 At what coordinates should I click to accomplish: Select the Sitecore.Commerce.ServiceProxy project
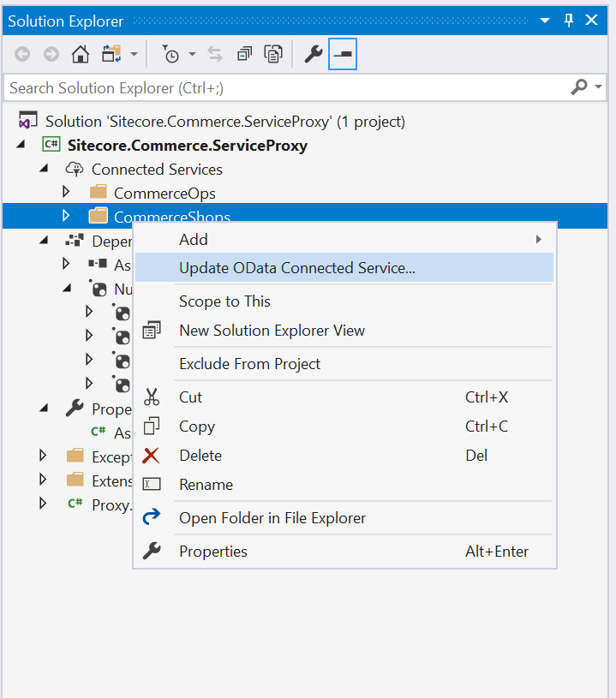point(188,146)
